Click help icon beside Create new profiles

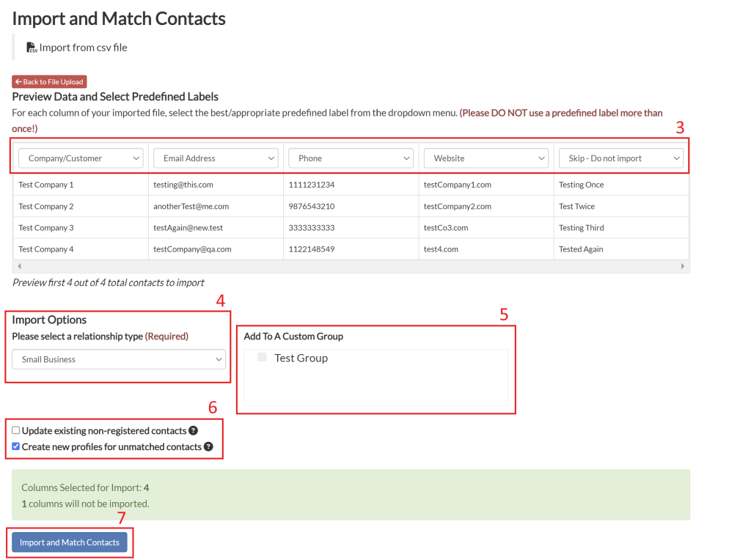208,446
